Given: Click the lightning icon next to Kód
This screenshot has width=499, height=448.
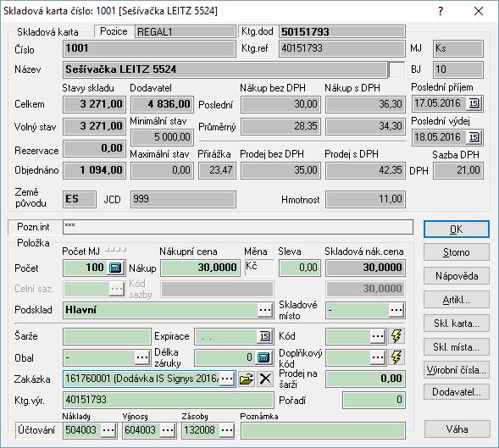Looking at the screenshot, I should point(396,336).
